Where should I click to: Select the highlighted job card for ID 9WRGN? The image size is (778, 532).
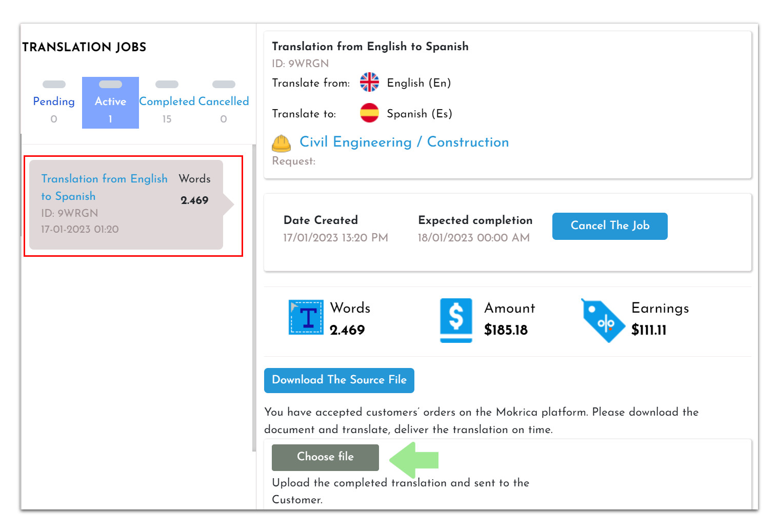126,204
